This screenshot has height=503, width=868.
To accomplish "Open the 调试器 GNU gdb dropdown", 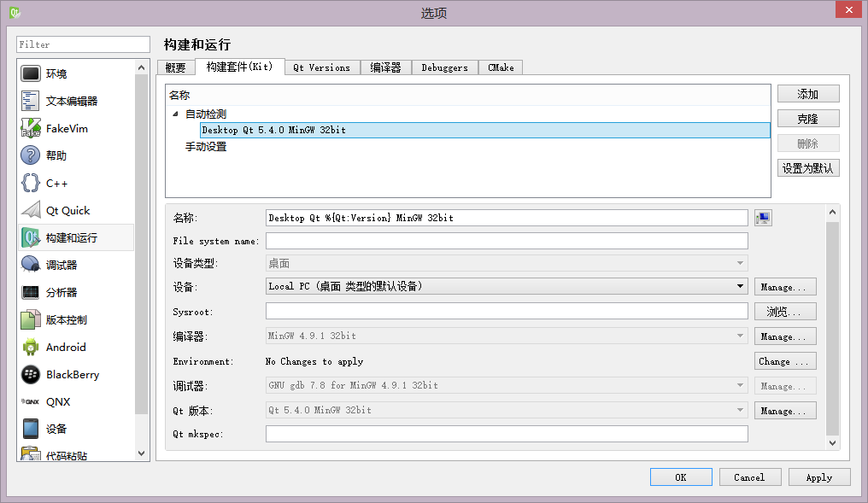I will pos(507,385).
